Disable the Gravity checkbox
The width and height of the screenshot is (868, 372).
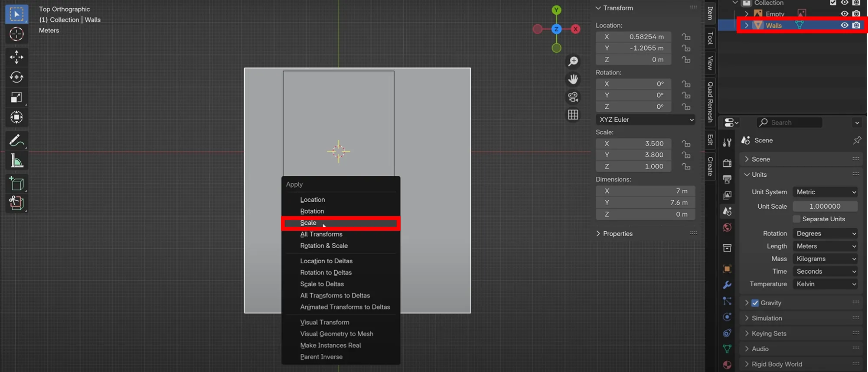[x=755, y=303]
